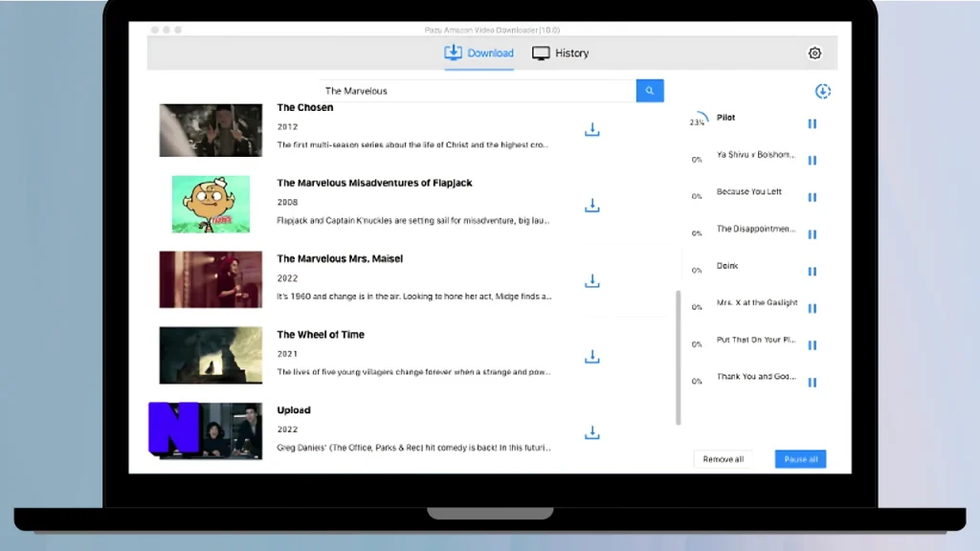Viewport: 980px width, 551px height.
Task: Open The Marvelous Mrs. Maisel thumbnail
Action: (x=211, y=279)
